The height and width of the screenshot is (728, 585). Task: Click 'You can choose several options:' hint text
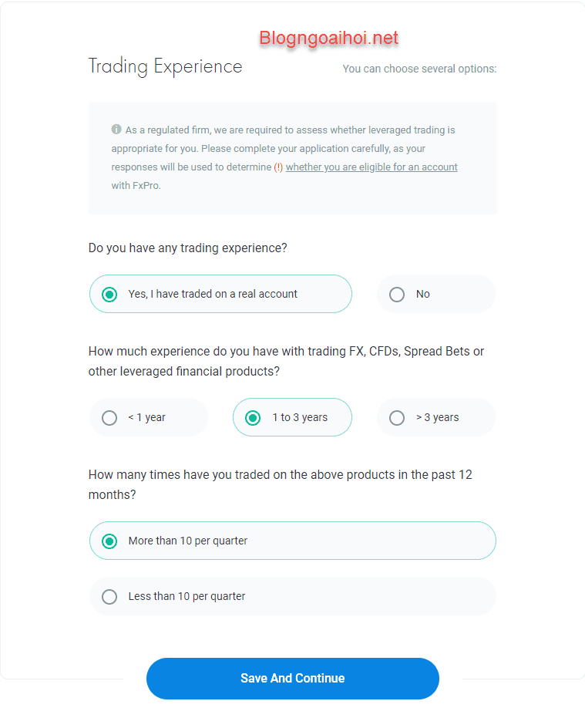(419, 69)
